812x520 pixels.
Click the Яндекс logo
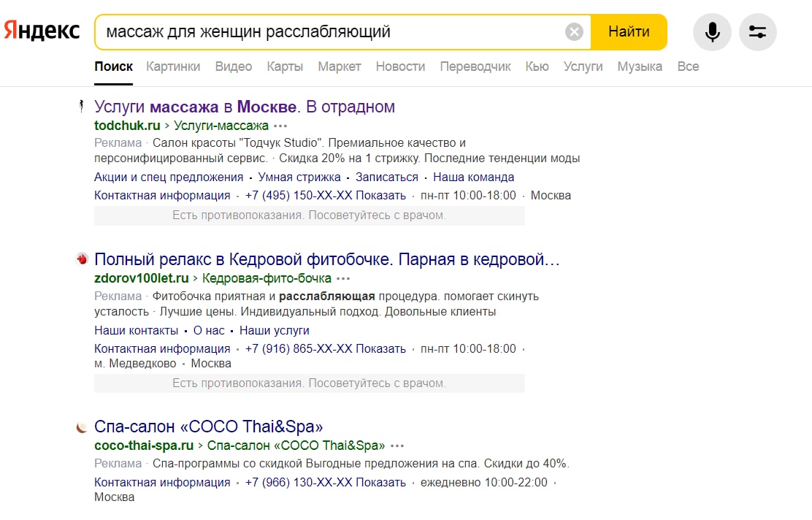(x=42, y=31)
